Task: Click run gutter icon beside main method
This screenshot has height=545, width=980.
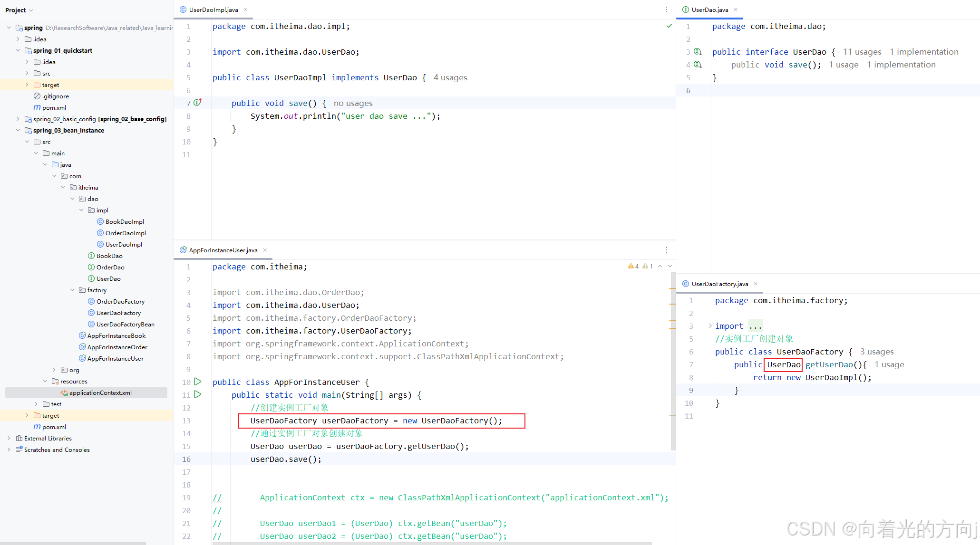Action: (x=198, y=394)
